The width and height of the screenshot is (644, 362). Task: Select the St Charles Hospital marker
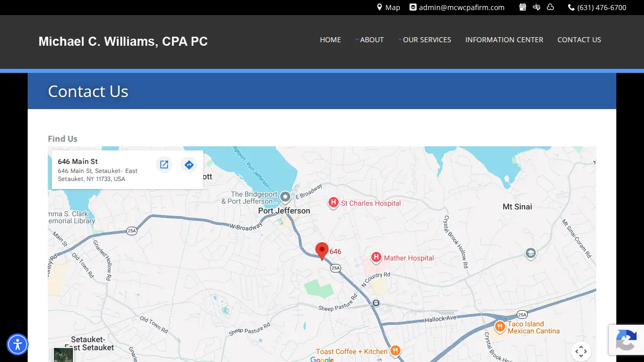click(x=333, y=203)
